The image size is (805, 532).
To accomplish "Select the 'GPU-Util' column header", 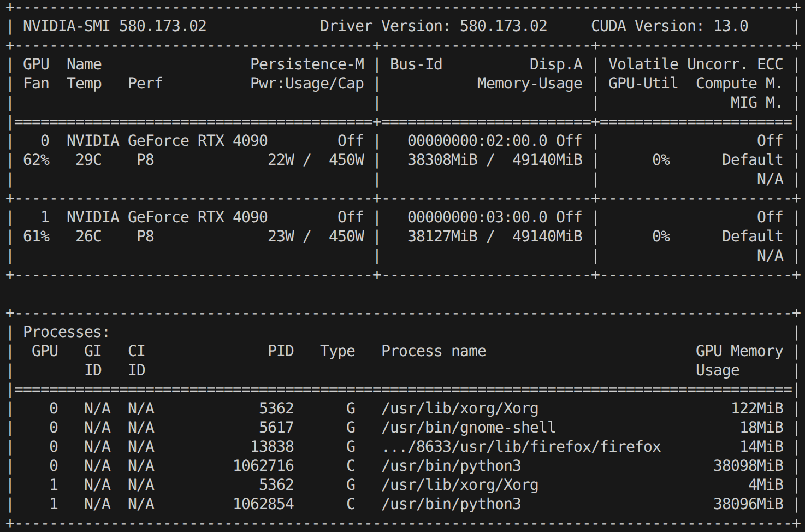I will click(643, 84).
